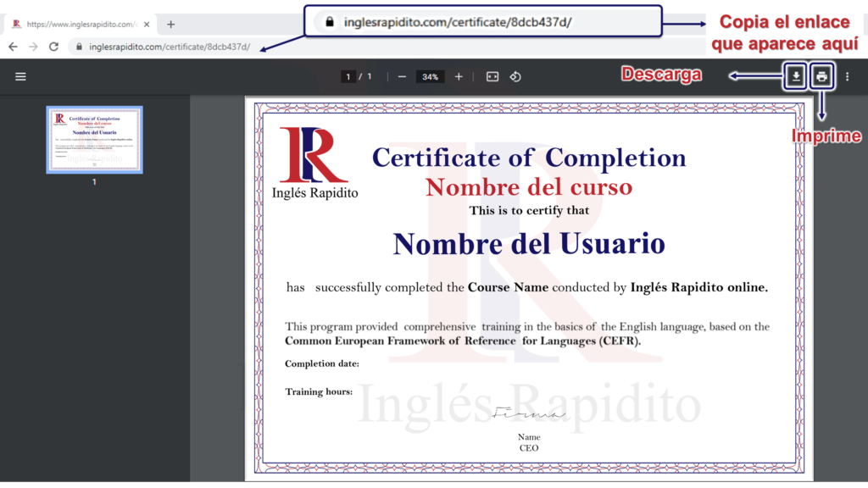Open a new browser tab
868x488 pixels.
(x=170, y=25)
